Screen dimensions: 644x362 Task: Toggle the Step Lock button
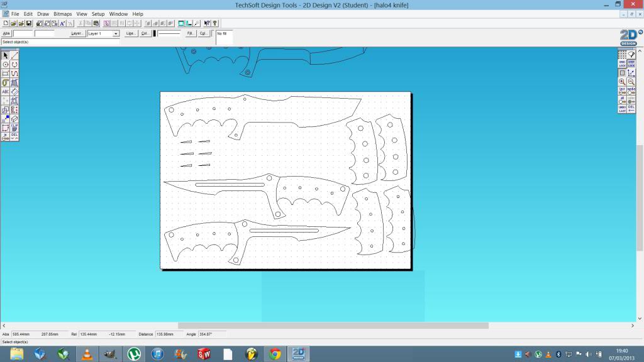[631, 63]
